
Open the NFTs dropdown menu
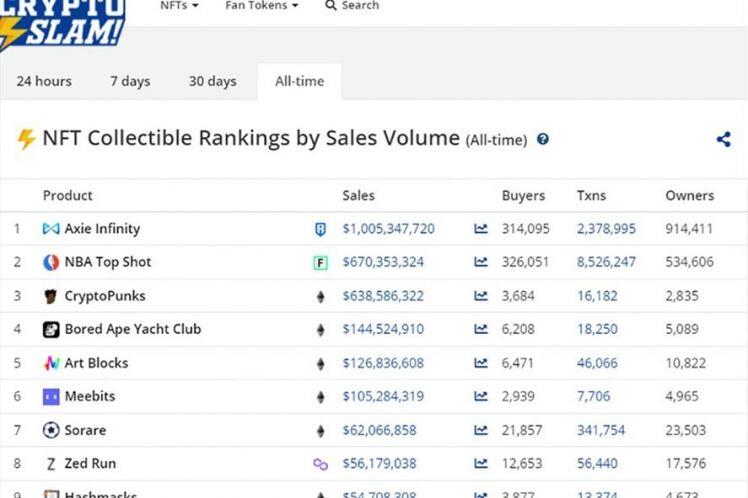pos(179,6)
